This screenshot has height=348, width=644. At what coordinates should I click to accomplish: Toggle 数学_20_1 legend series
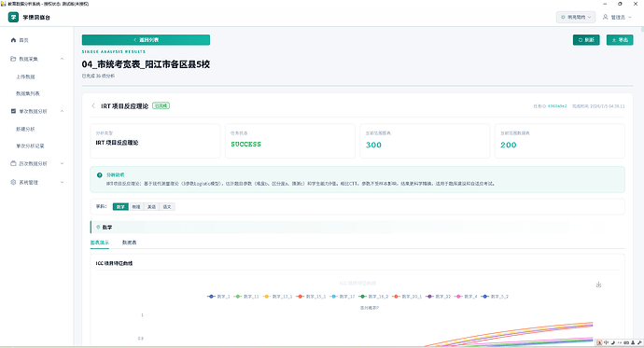(x=407, y=297)
